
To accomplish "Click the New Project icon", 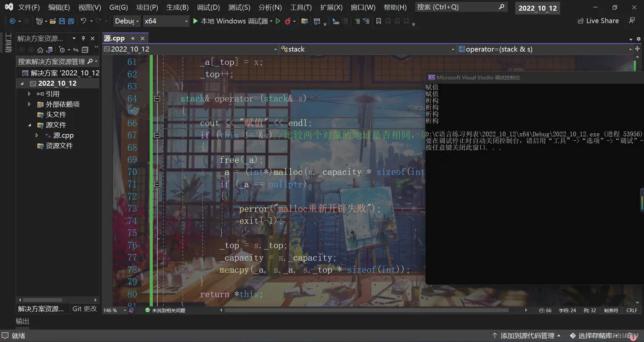I will tap(39, 21).
